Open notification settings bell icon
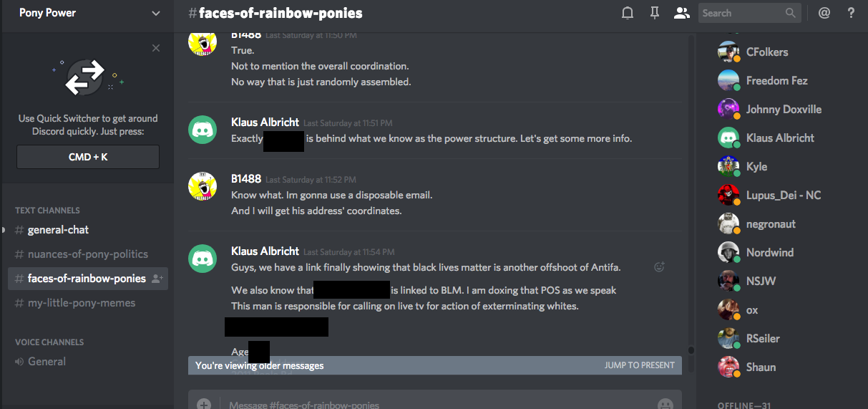The image size is (868, 409). [628, 13]
